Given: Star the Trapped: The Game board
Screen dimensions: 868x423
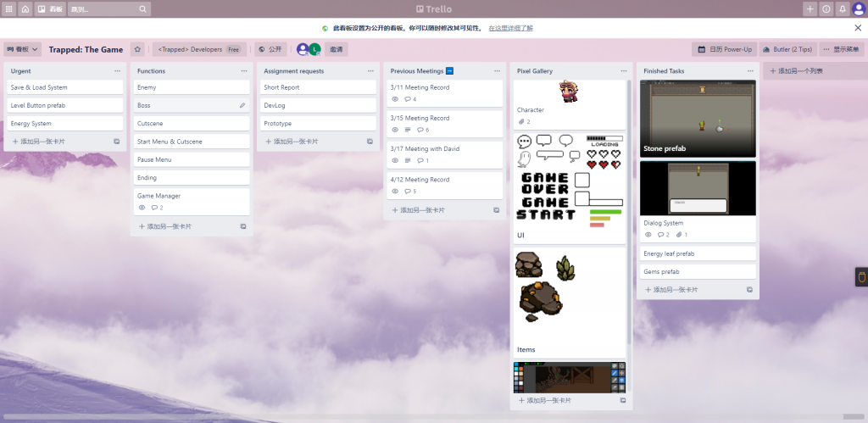Looking at the screenshot, I should click(x=137, y=49).
